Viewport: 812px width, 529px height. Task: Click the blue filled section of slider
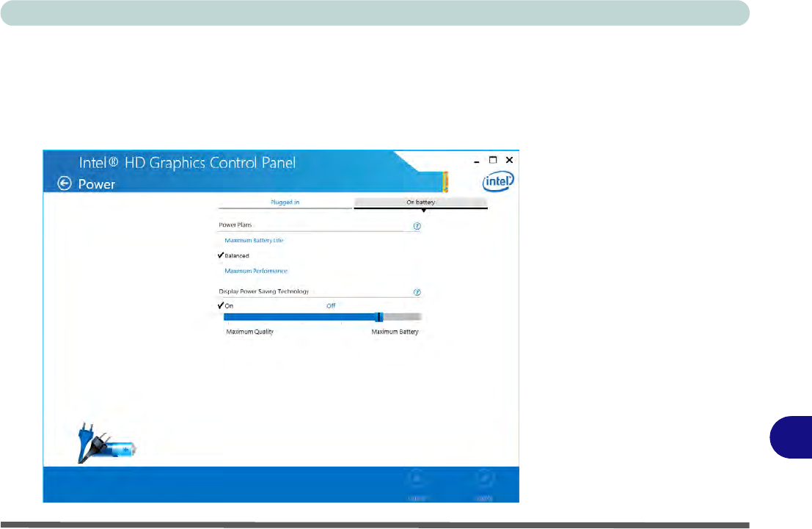[x=300, y=317]
